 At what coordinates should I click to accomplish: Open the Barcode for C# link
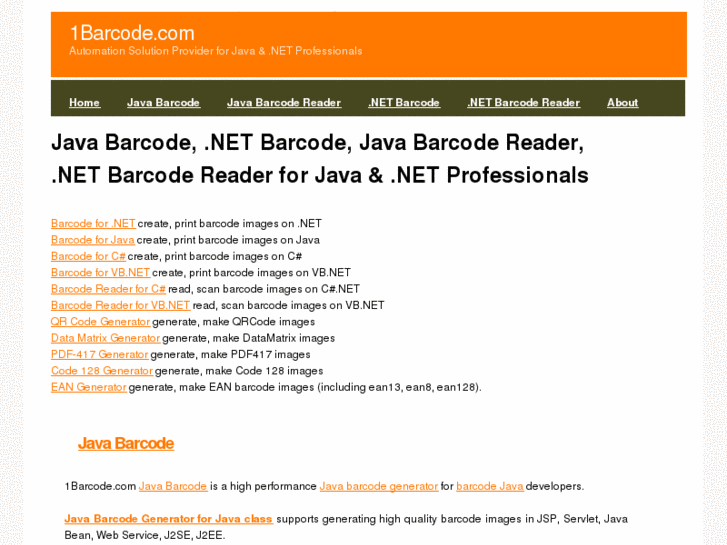click(88, 256)
